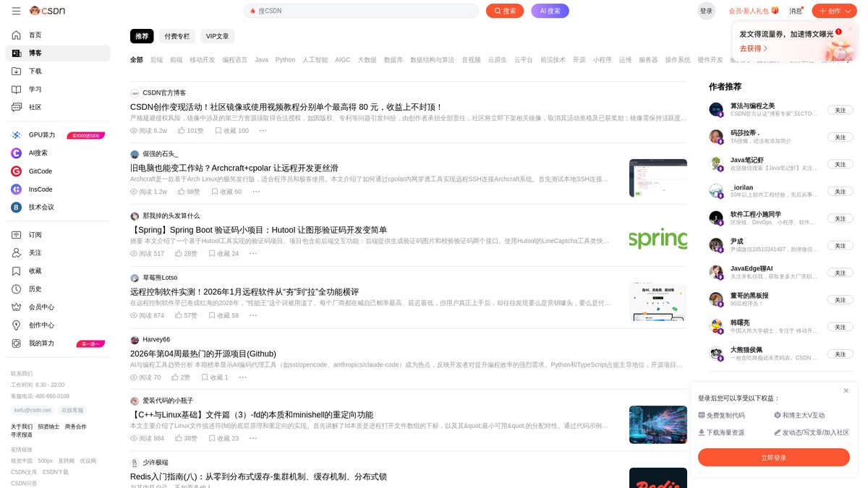
Task: Open 社区 in the sidebar
Action: coord(58,107)
